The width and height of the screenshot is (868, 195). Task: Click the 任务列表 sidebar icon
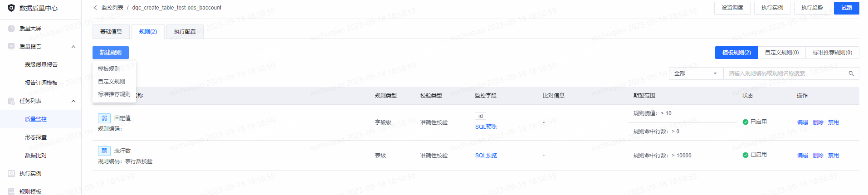point(11,101)
